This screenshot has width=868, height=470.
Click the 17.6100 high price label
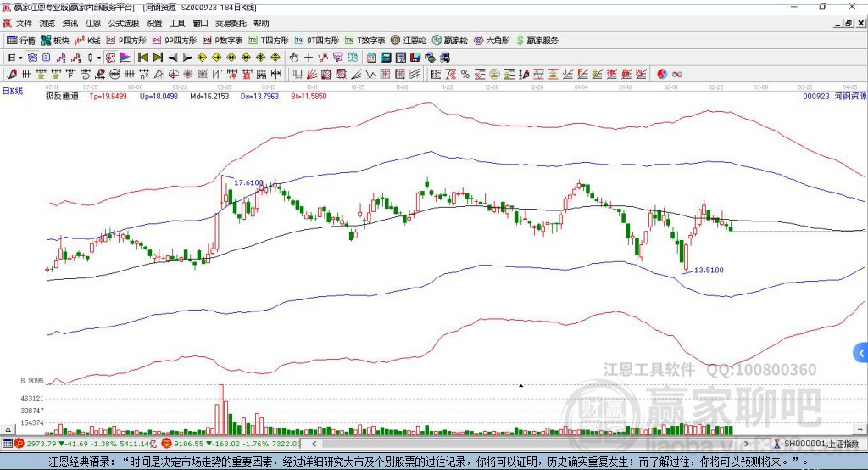[x=248, y=182]
